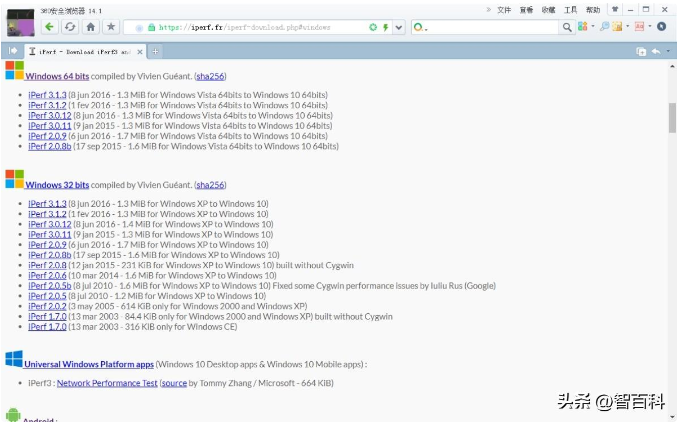The image size is (678, 423).
Task: Download iPerf 2.0.5 (1.2 MiB) link
Action: pos(48,296)
